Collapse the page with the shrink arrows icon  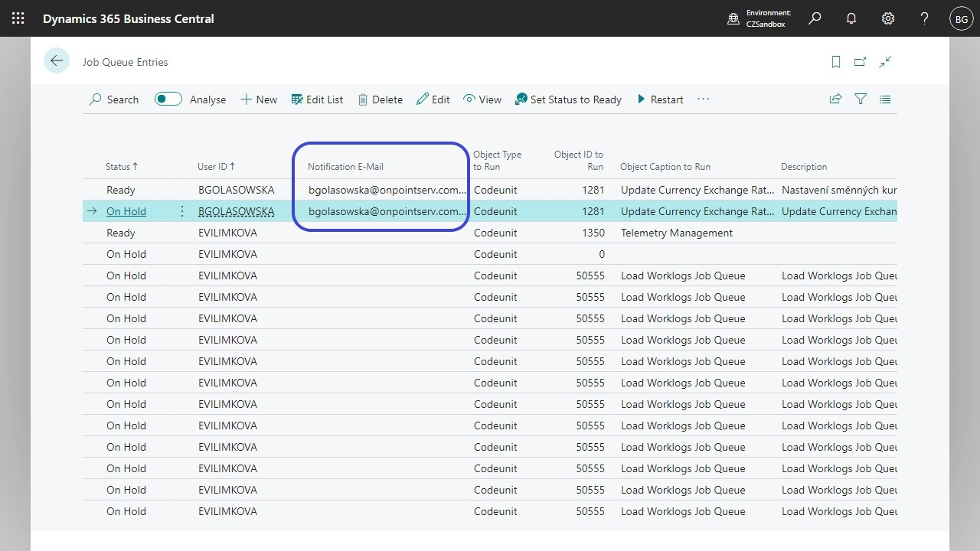pyautogui.click(x=885, y=62)
